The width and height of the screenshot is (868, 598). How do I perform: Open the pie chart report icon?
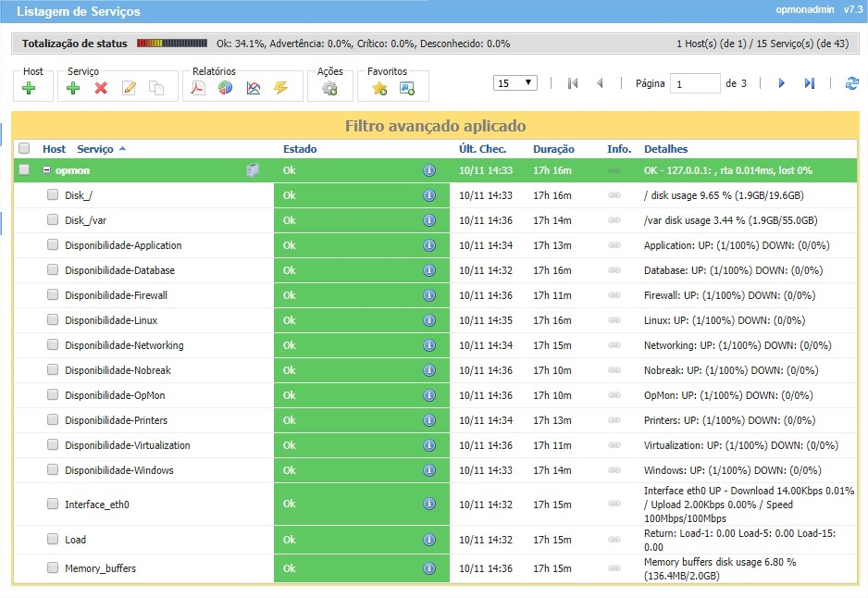point(225,88)
